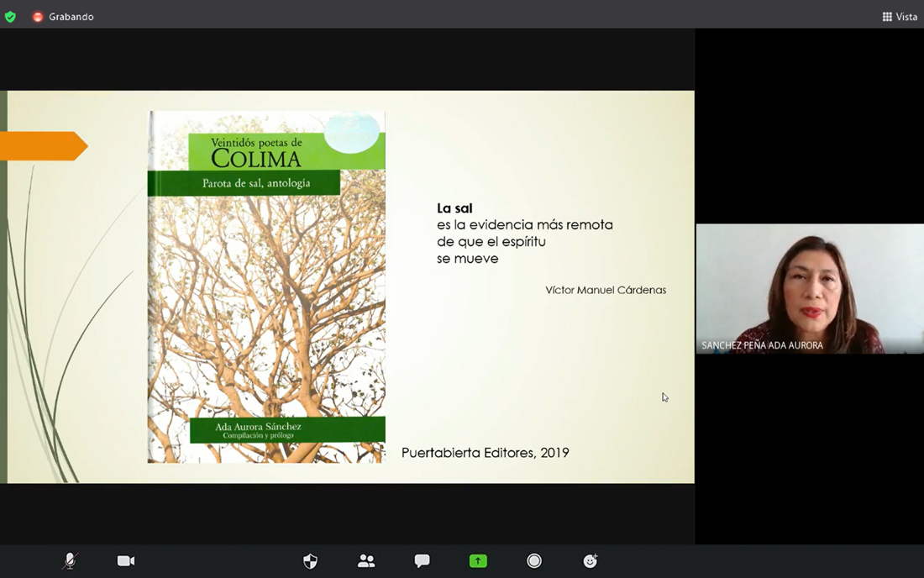Toggle the camera video button
924x578 pixels.
[x=126, y=561]
